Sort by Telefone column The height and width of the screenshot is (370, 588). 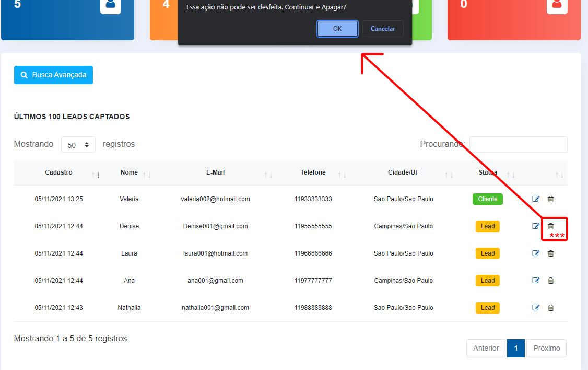coord(313,172)
